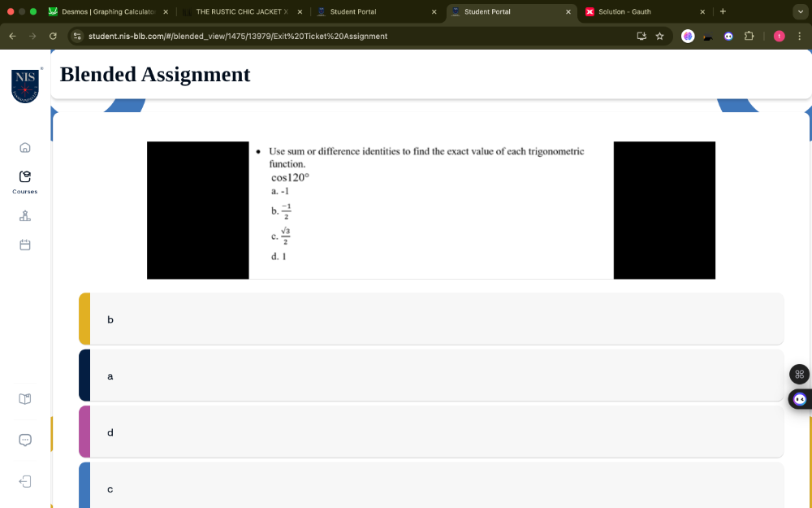
Task: Click the logout icon in sidebar
Action: click(25, 481)
